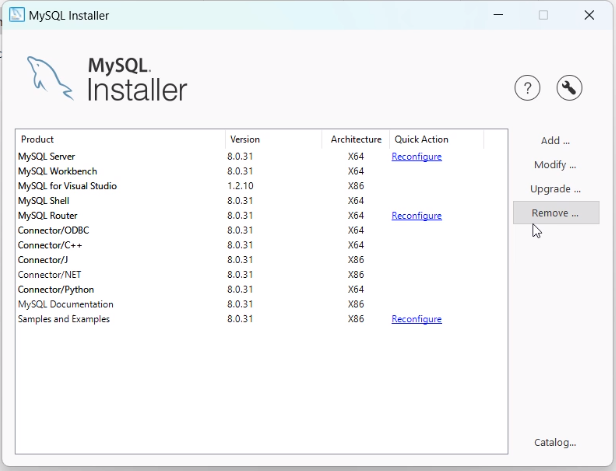Click the Version column header
The image size is (616, 471).
pyautogui.click(x=273, y=139)
